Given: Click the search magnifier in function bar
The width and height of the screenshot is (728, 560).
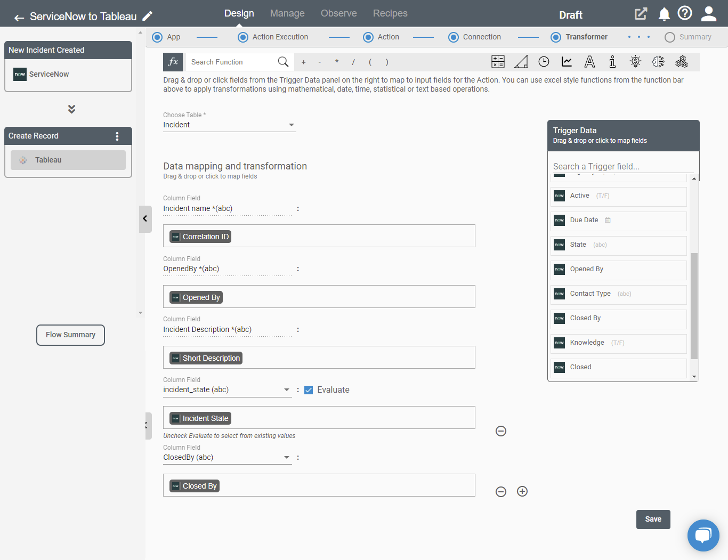Looking at the screenshot, I should pyautogui.click(x=283, y=62).
